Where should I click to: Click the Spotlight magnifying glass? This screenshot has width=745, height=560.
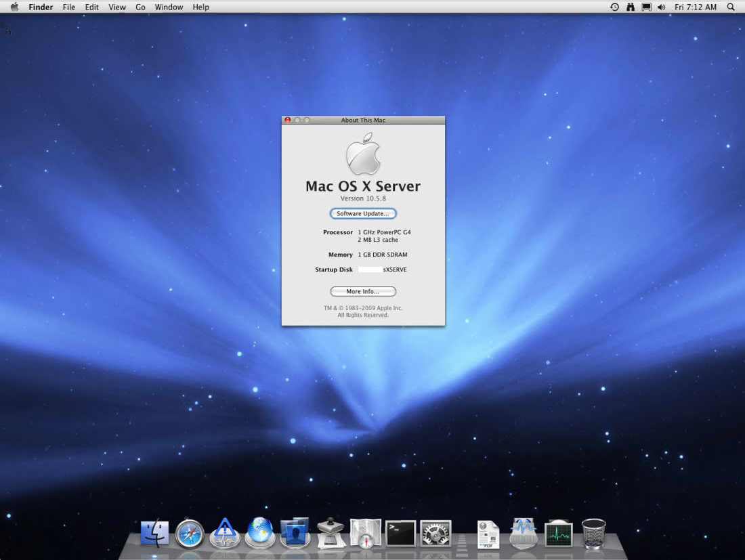[x=731, y=7]
